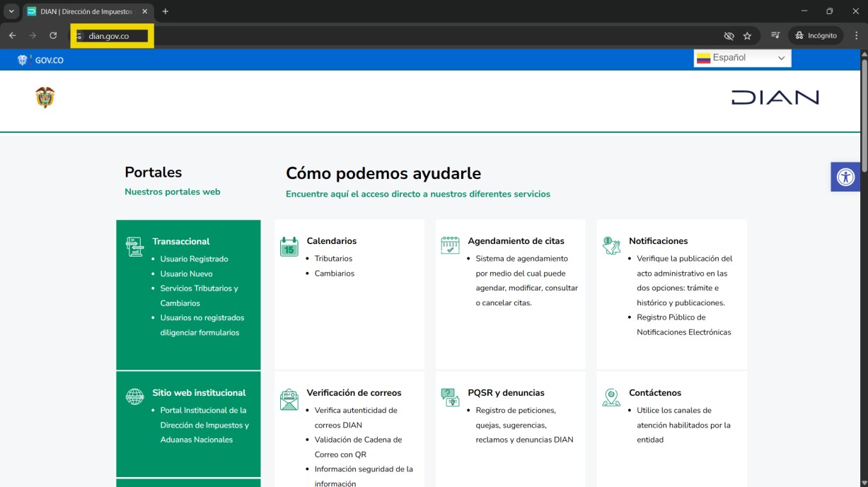The image size is (868, 487).
Task: Click the Verificación de correos heading
Action: 354,393
